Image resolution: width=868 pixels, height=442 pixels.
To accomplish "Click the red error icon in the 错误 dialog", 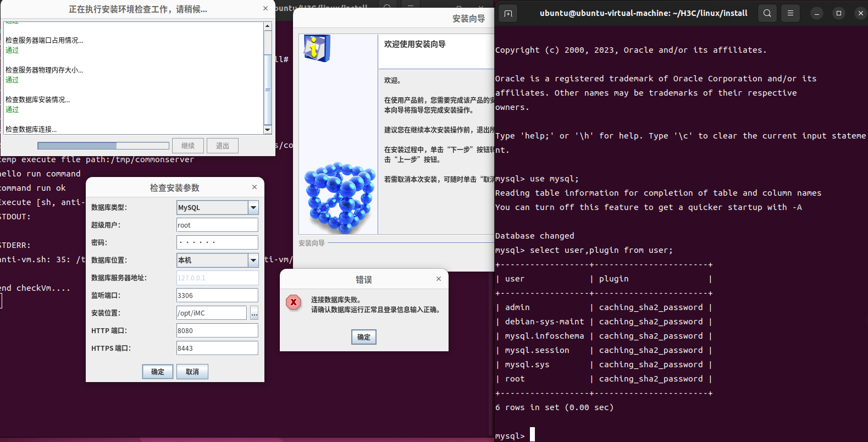I will [x=294, y=302].
